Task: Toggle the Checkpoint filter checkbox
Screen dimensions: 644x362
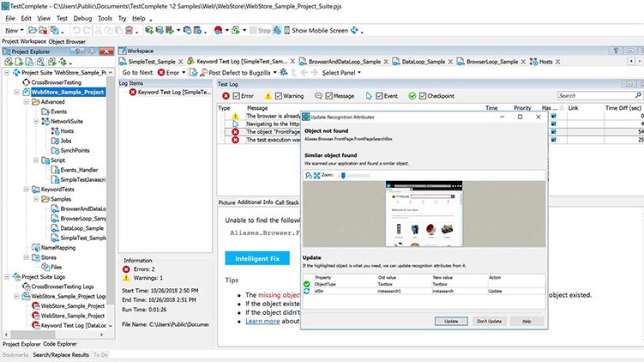Action: [423, 96]
